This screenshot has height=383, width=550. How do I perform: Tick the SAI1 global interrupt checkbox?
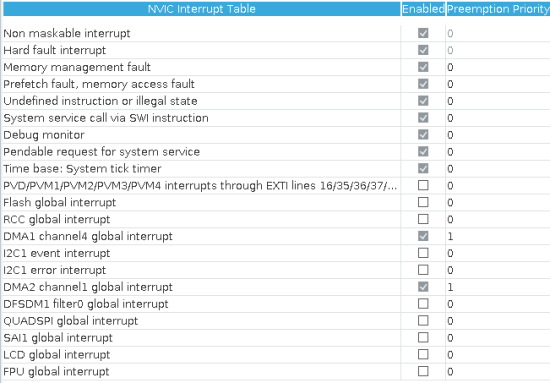[423, 337]
